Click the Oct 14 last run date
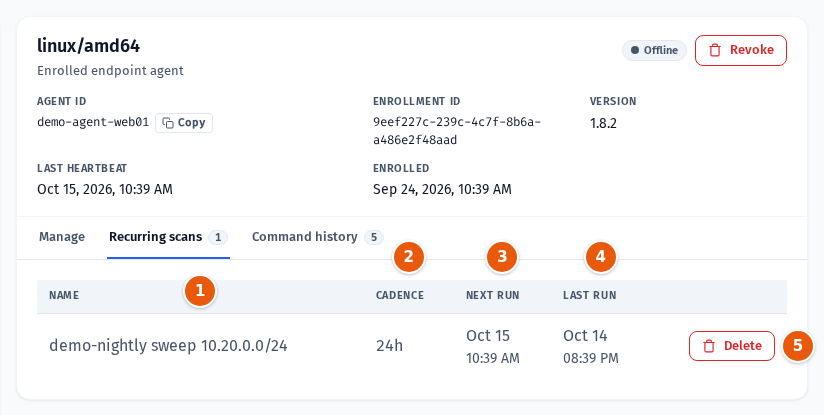Image resolution: width=824 pixels, height=415 pixels. (585, 336)
